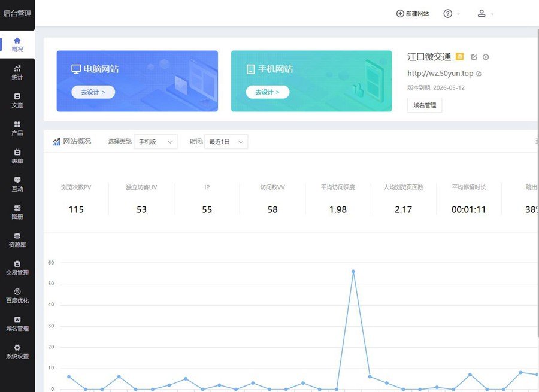Click the edit pencil icon beside 江口微交通

click(x=474, y=57)
